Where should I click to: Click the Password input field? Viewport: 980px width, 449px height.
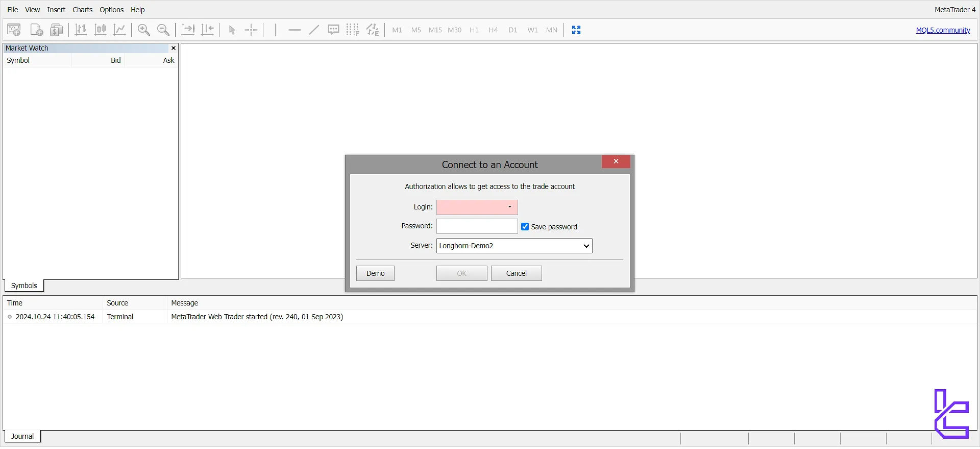click(477, 226)
